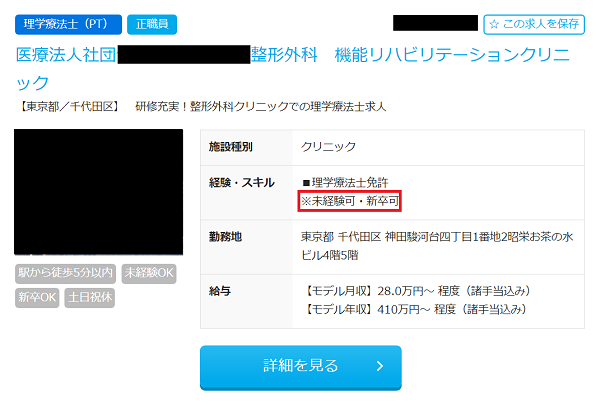Click the chevron arrow on 詳細を見る button
Image resolution: width=600 pixels, height=403 pixels.
(x=380, y=366)
